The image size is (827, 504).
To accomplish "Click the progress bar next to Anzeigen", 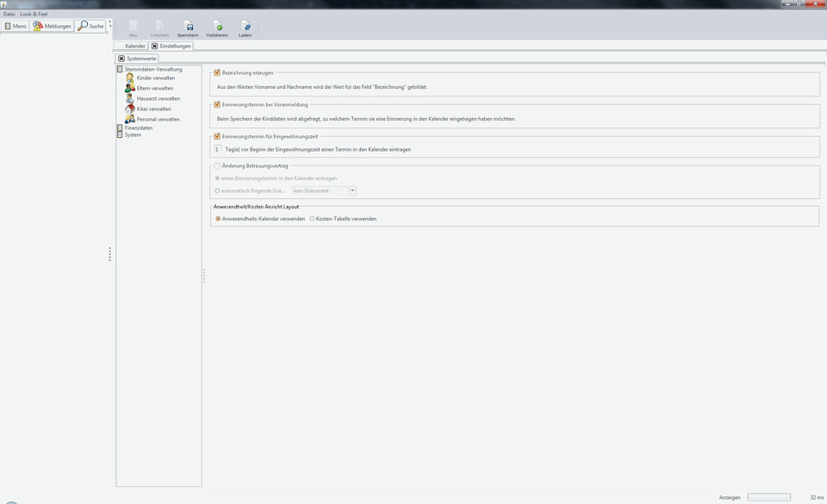I will (769, 497).
